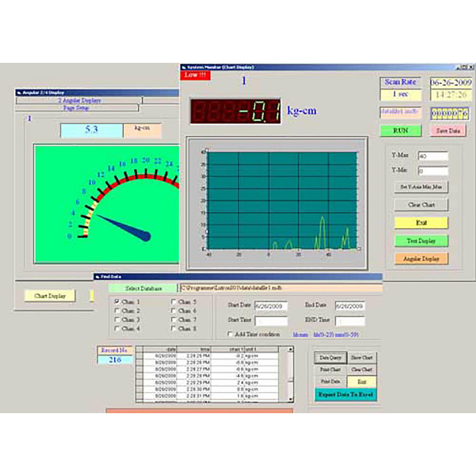The height and width of the screenshot is (476, 476).
Task: Enable the Chan. 5 checkbox
Action: 174,301
